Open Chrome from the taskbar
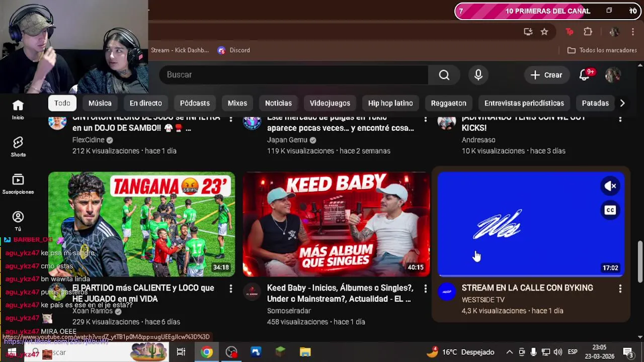 [x=206, y=352]
